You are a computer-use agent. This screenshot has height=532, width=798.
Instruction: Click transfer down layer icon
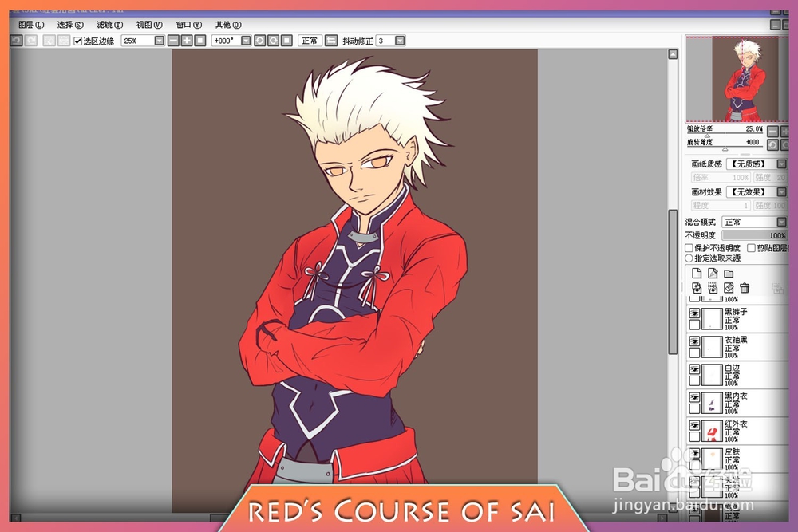(697, 289)
